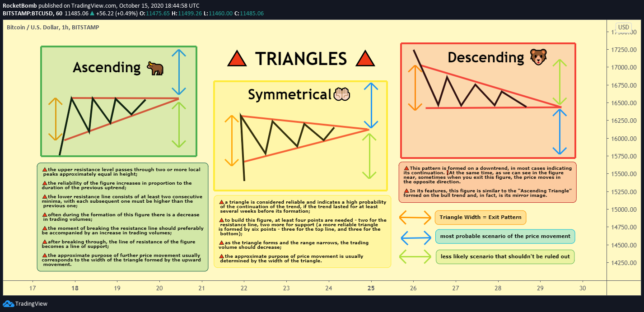Click the low value L:11460.00

point(218,14)
